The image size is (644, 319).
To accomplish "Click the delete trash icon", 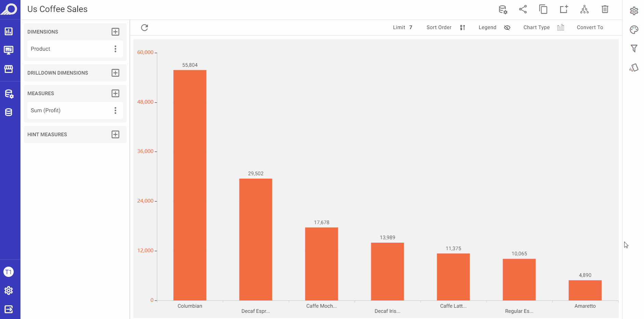I will (x=605, y=9).
